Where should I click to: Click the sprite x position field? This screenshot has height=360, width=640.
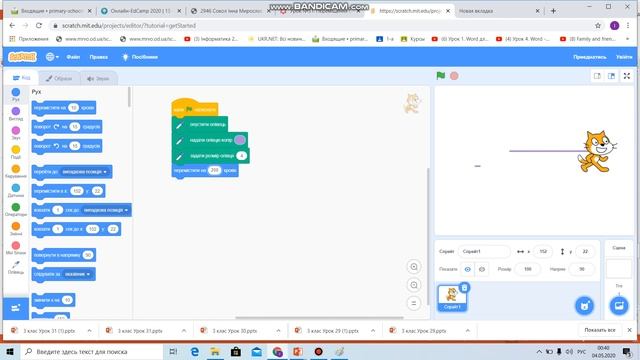pos(543,251)
